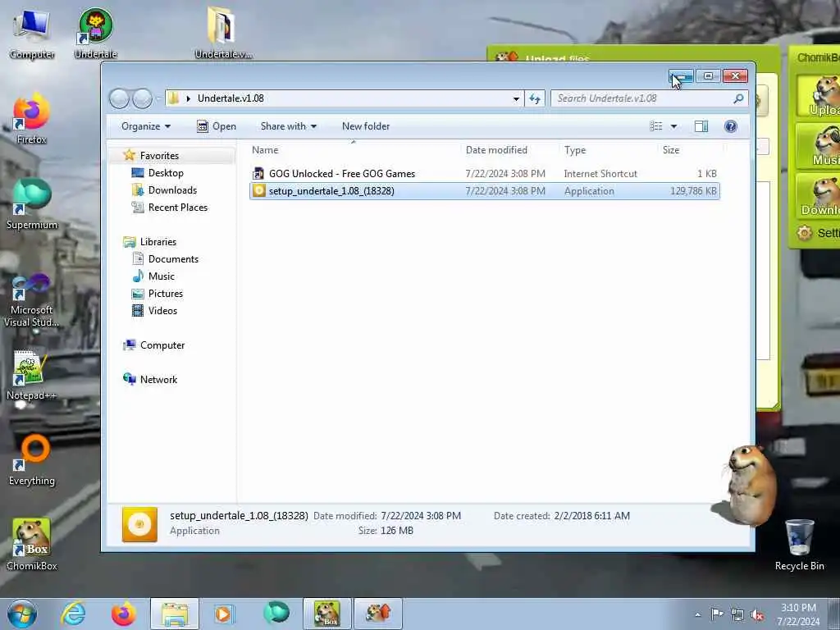
Task: Select the Firefox desktop shortcut
Action: (32, 119)
